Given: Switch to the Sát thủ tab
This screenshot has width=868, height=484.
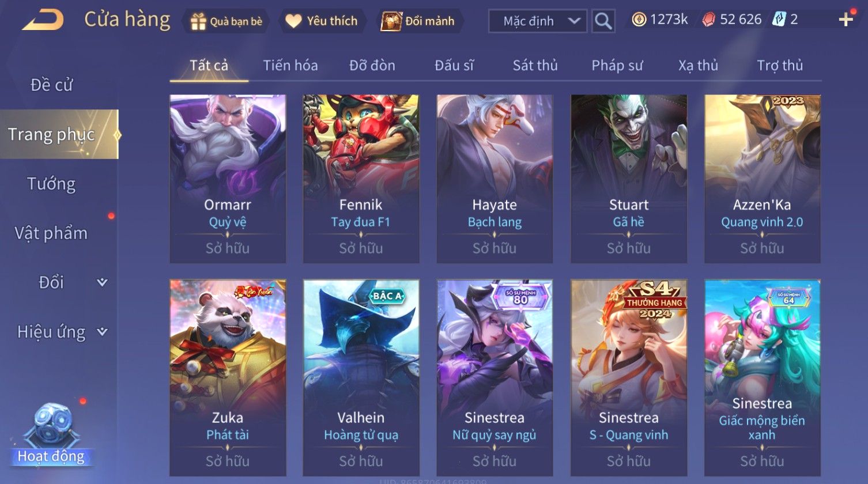Looking at the screenshot, I should [x=535, y=66].
